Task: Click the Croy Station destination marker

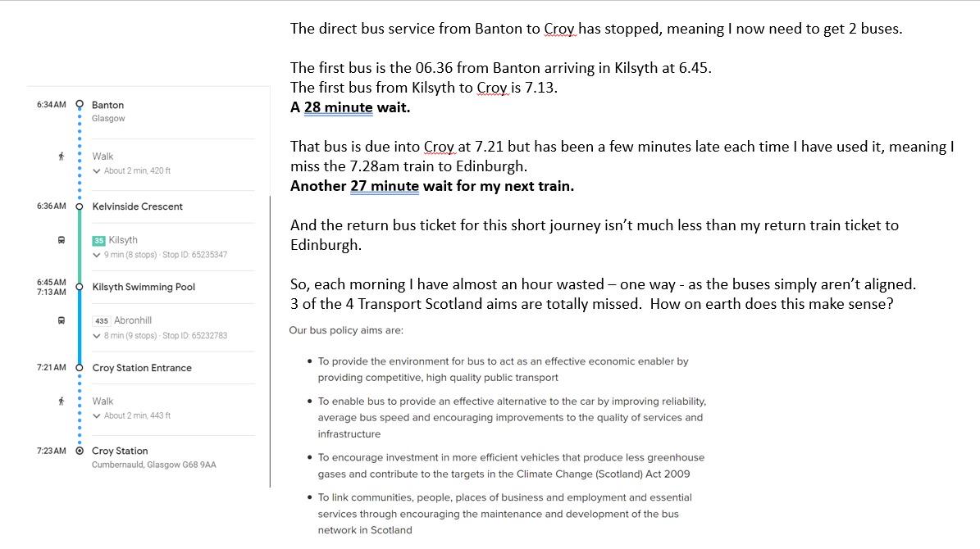Action: 80,451
